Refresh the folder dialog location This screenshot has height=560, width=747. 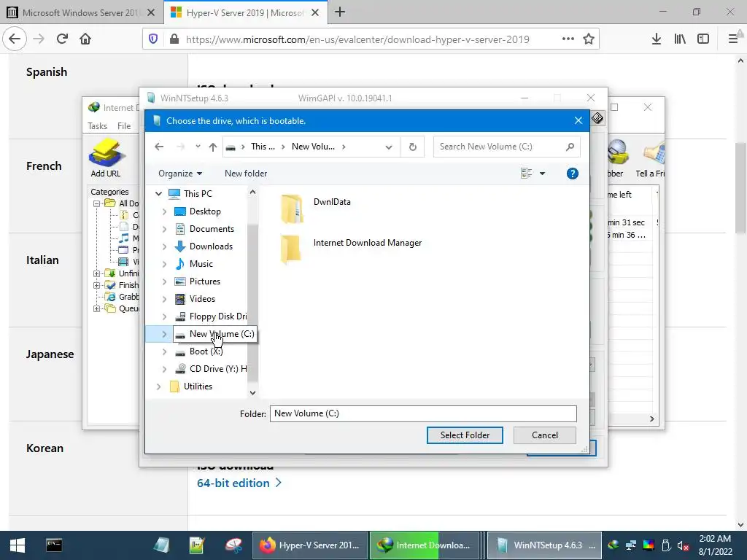(x=413, y=147)
